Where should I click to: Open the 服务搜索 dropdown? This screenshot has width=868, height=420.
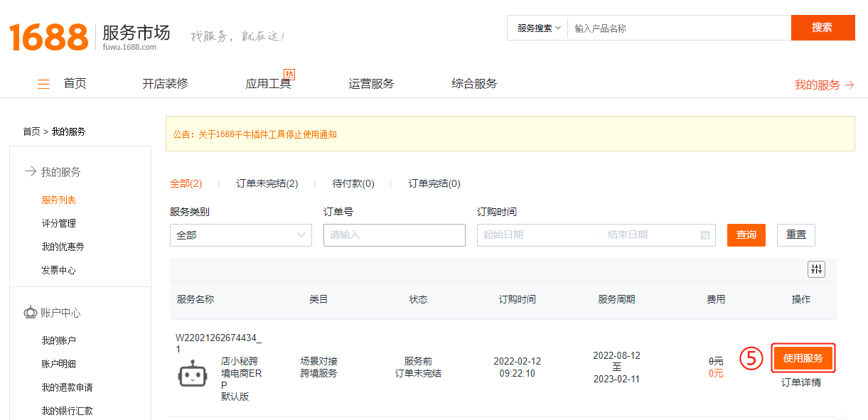[538, 28]
